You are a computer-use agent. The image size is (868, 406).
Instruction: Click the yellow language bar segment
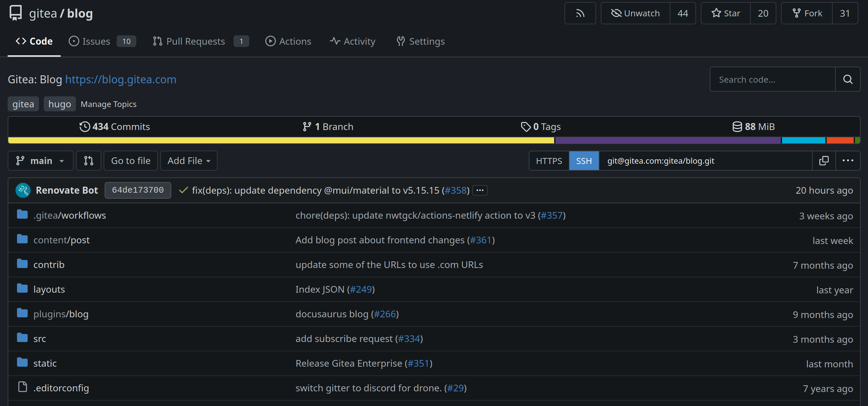[x=281, y=140]
